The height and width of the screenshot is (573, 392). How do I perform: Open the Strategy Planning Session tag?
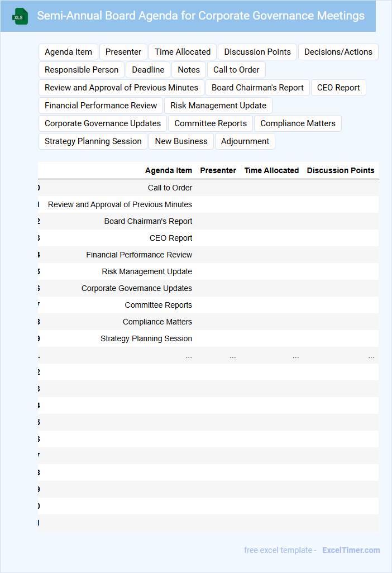pyautogui.click(x=93, y=141)
